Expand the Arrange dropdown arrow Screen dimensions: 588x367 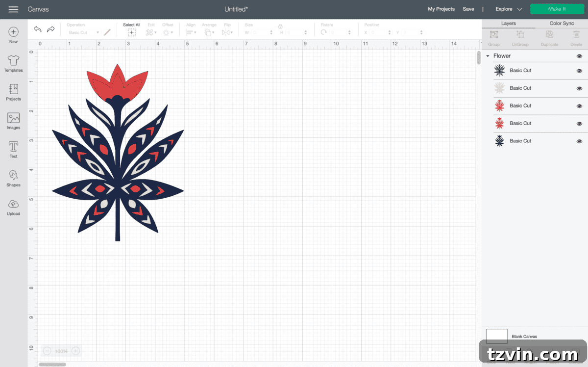tap(213, 33)
